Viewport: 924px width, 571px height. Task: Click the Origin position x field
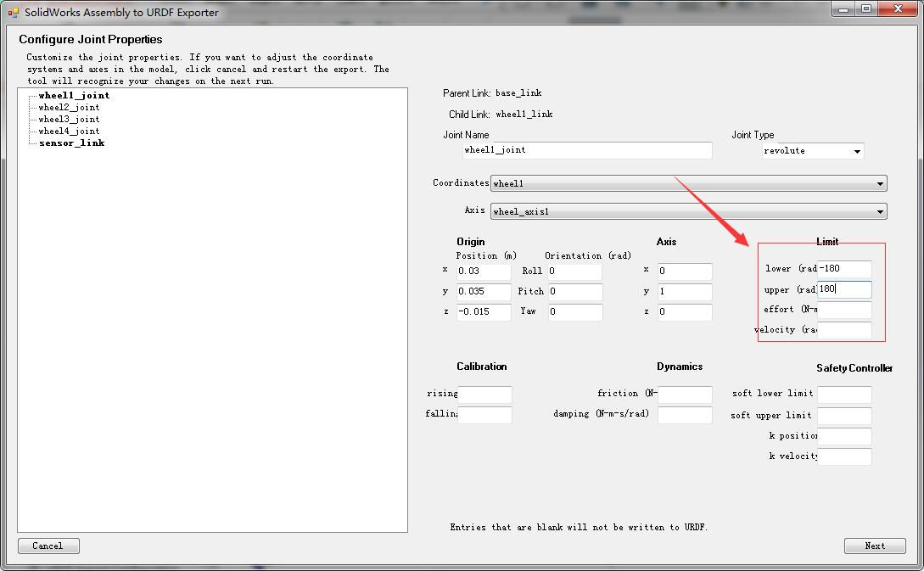(484, 271)
